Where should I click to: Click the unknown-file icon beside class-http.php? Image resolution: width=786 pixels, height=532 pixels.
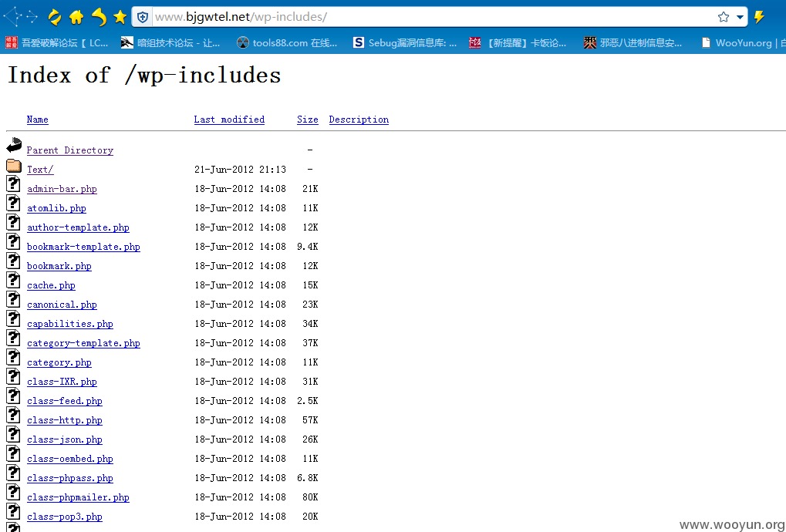pos(14,416)
